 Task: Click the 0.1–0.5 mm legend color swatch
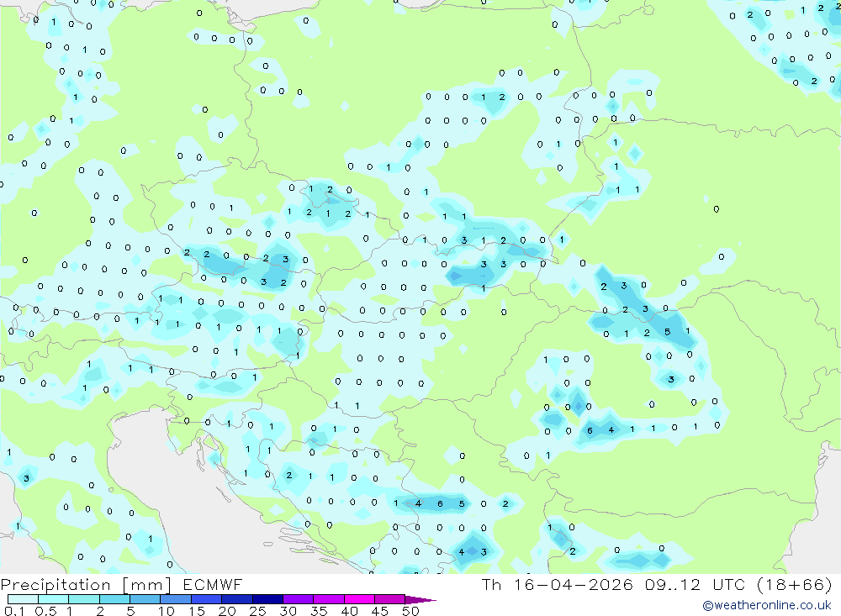23,599
